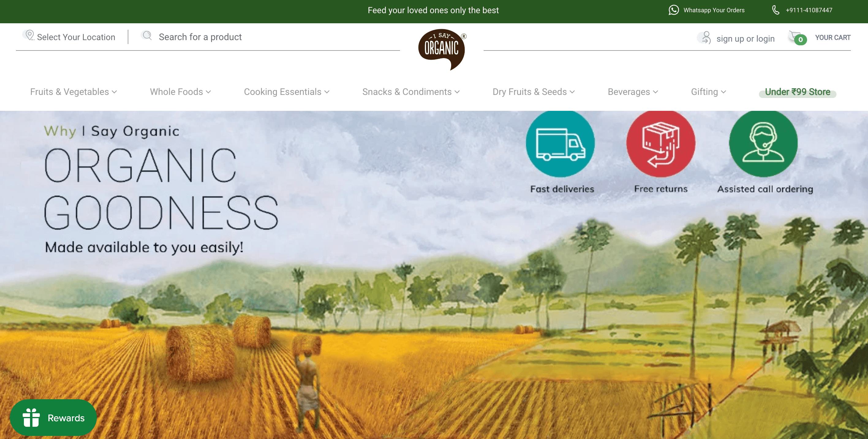Click the Feed your loved ones tagline

point(433,10)
